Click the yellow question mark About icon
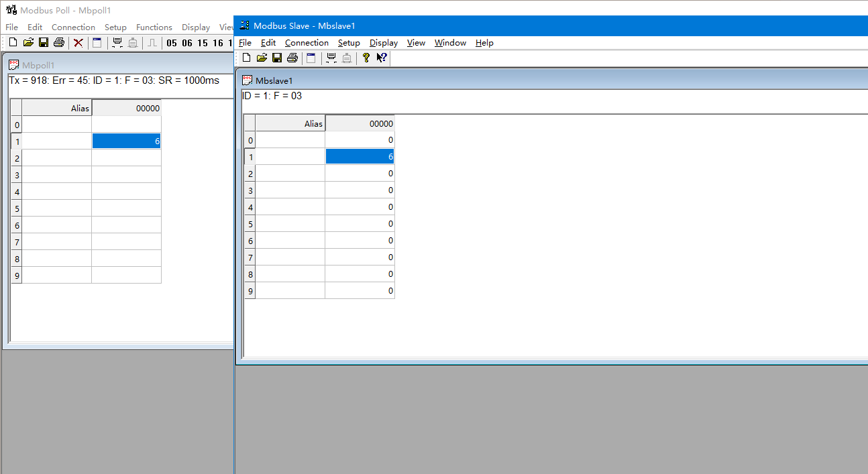The width and height of the screenshot is (868, 474). (x=366, y=58)
